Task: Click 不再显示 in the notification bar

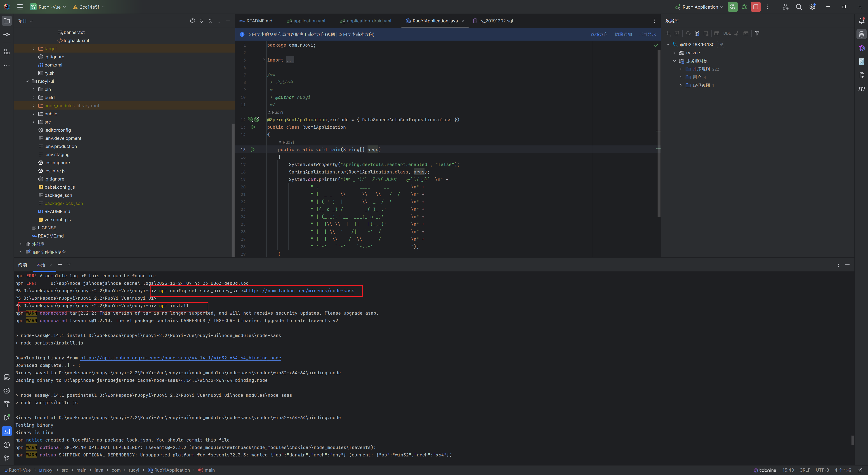Action: pyautogui.click(x=647, y=34)
